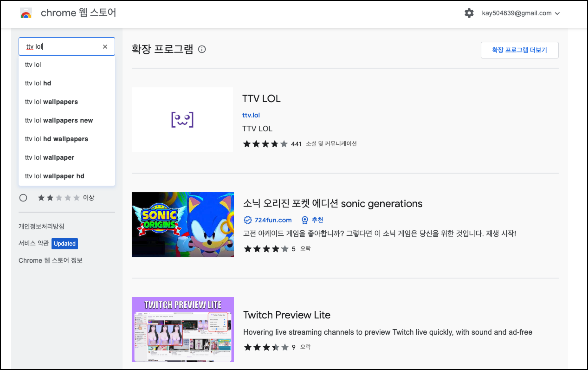Click inside the 'ttv lol' search field

point(64,46)
